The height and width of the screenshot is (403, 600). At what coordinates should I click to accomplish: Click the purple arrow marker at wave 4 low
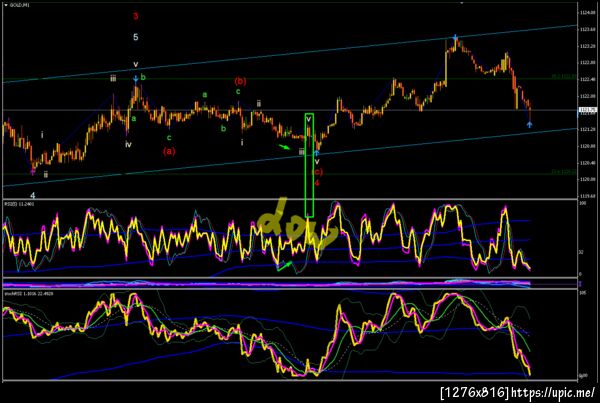pyautogui.click(x=33, y=172)
